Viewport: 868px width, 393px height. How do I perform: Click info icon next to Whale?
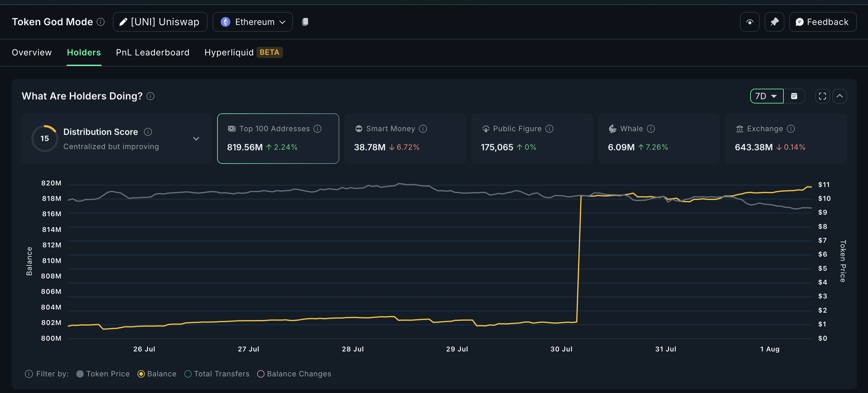tap(651, 128)
